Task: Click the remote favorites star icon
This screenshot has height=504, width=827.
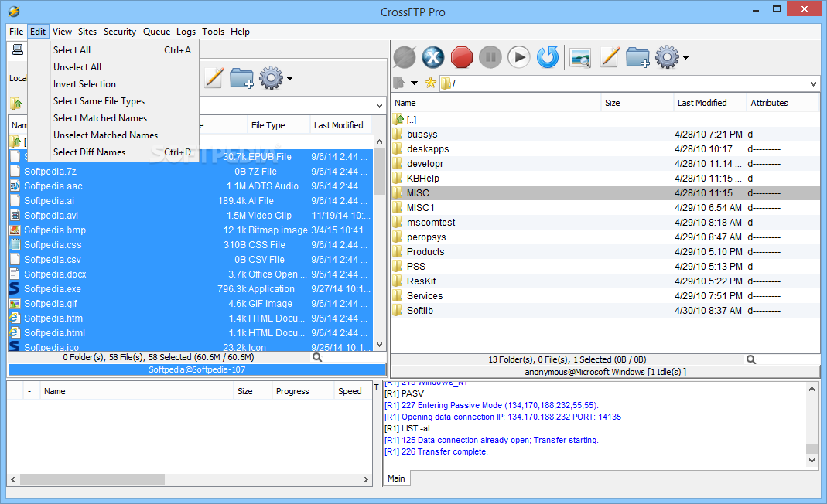Action: (430, 83)
